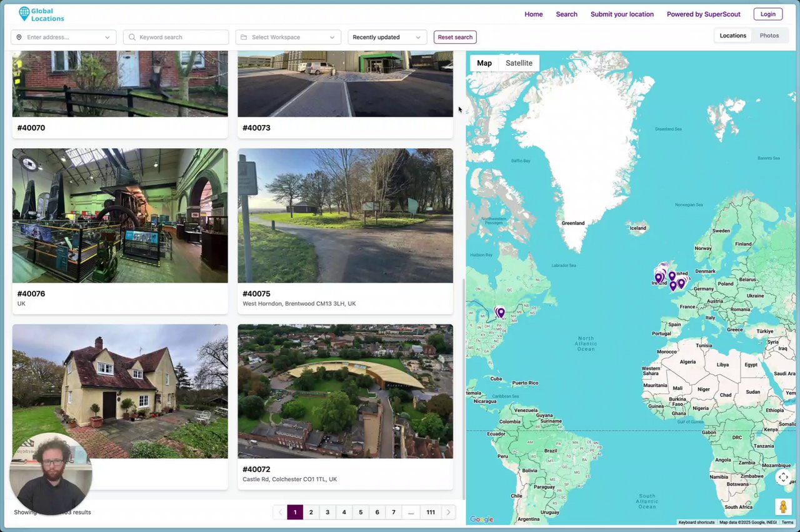The image size is (800, 532).
Task: Click the Global Locations logo
Action: pos(41,14)
